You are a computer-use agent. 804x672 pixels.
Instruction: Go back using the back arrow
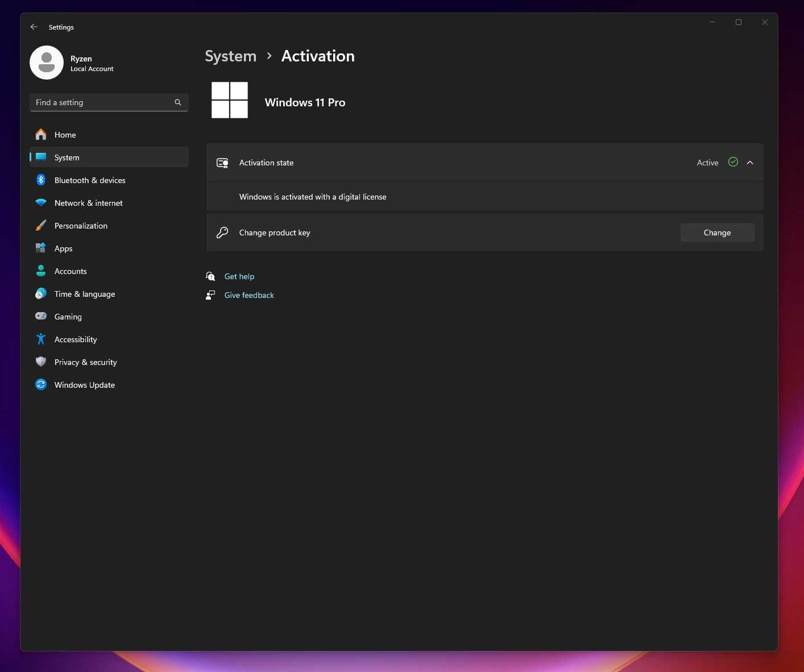34,27
